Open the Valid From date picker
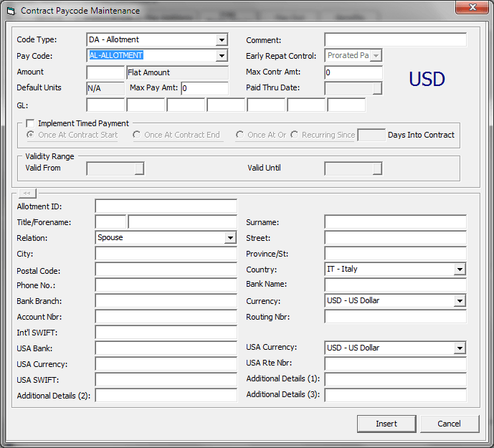Image resolution: width=494 pixels, height=448 pixels. point(139,168)
